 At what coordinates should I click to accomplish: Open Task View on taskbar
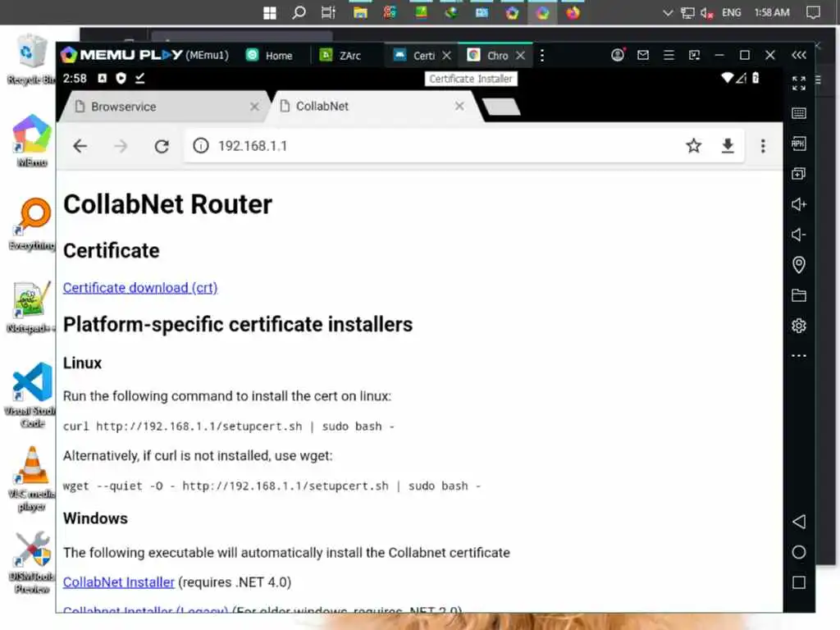328,13
